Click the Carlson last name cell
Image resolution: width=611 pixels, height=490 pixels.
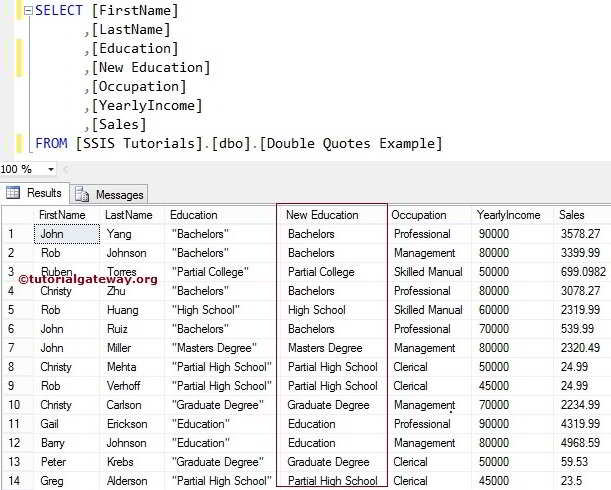coord(132,405)
